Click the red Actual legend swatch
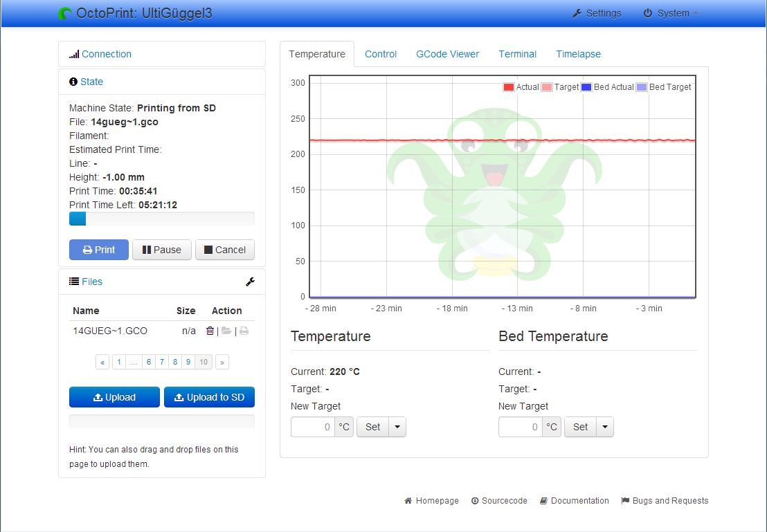Viewport: 767px width, 532px height. pyautogui.click(x=509, y=87)
